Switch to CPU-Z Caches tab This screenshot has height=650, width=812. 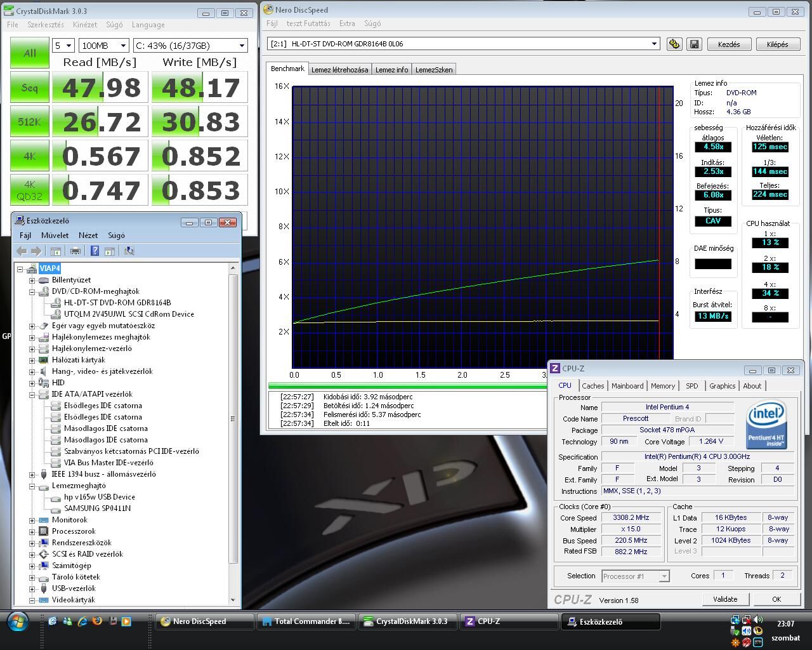[593, 386]
